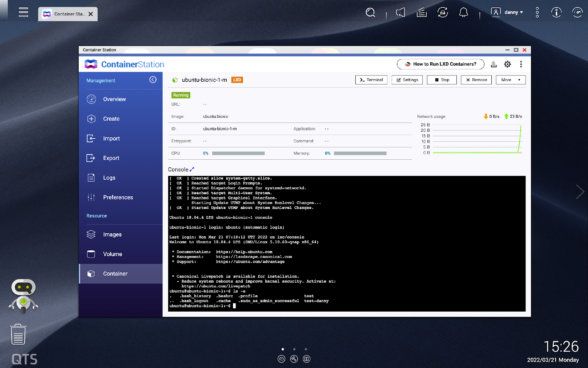Open external devices sync icon in top bar

[x=442, y=13]
